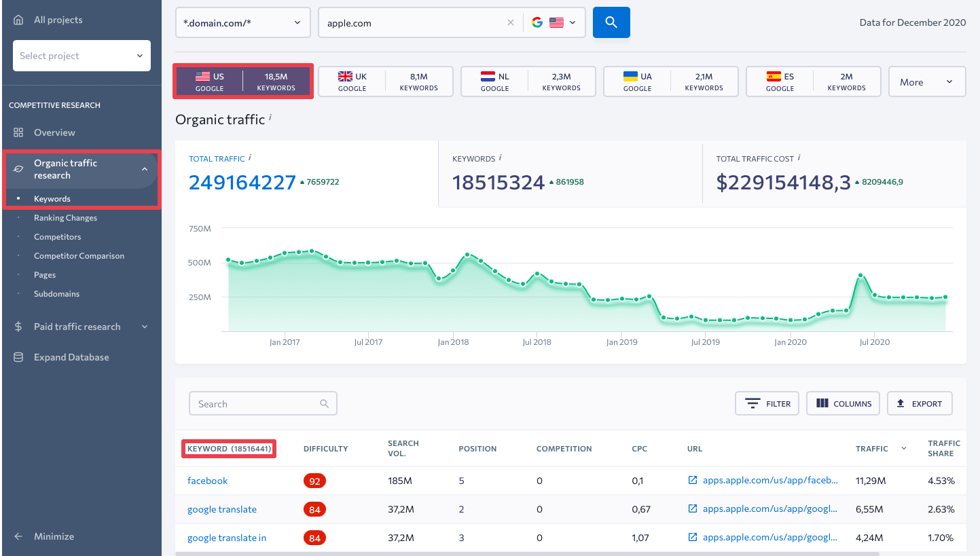The height and width of the screenshot is (556, 980).
Task: Click the blue magnifier search button
Action: coord(611,22)
